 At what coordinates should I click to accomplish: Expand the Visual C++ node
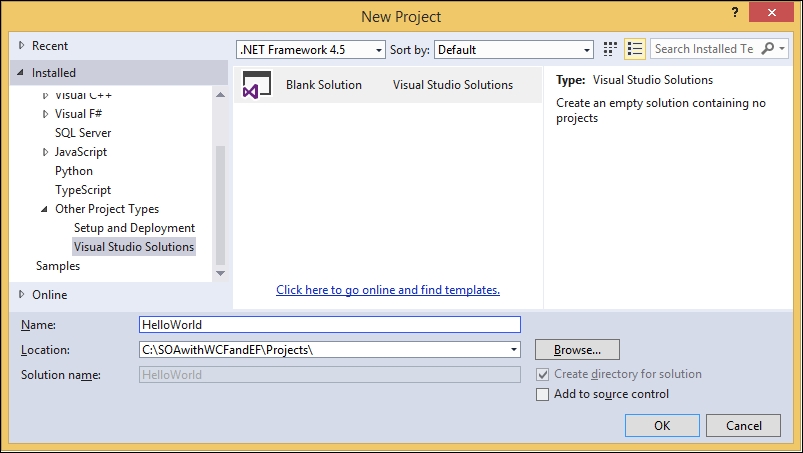[x=45, y=95]
